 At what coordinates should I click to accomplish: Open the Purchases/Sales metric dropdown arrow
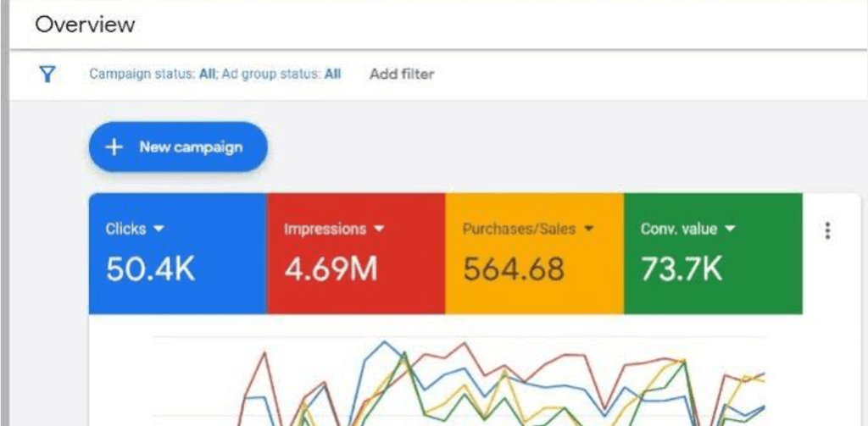click(588, 230)
